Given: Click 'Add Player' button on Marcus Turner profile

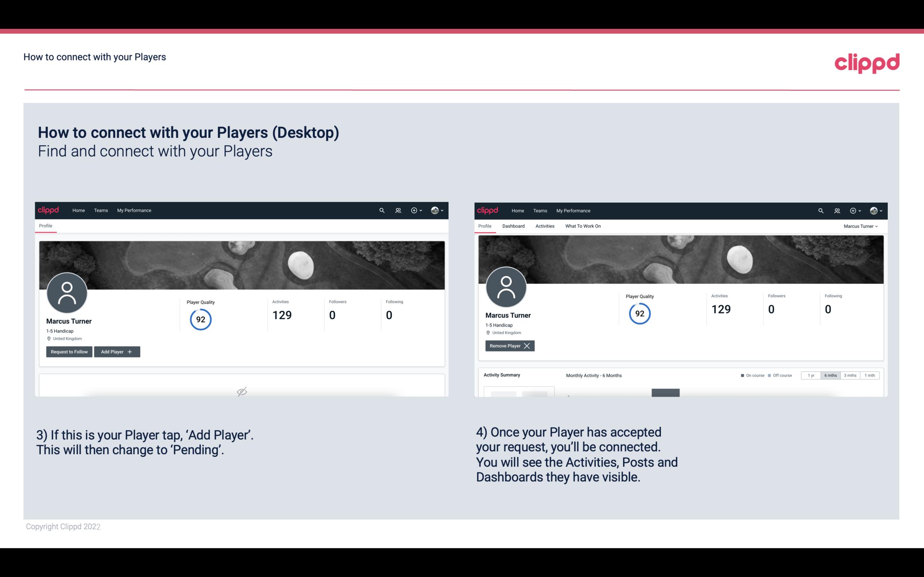Looking at the screenshot, I should point(117,351).
